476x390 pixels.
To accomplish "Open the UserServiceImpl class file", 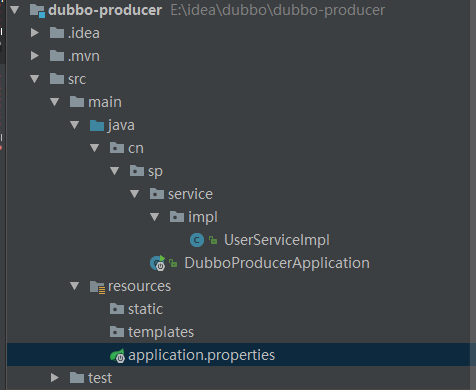I will pyautogui.click(x=277, y=240).
